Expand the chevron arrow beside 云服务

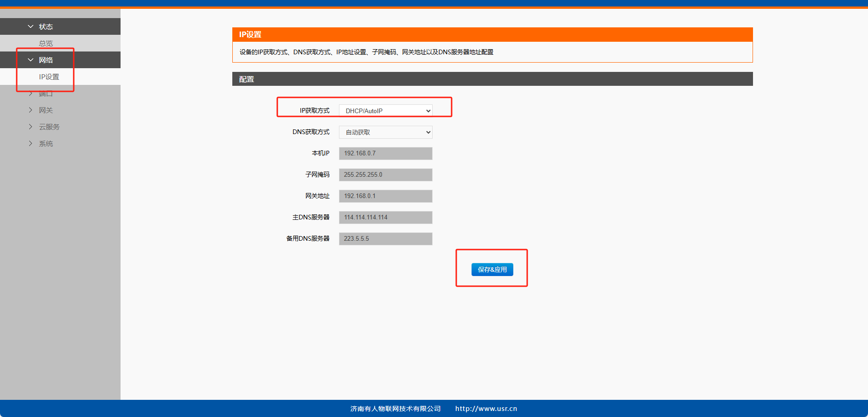31,127
